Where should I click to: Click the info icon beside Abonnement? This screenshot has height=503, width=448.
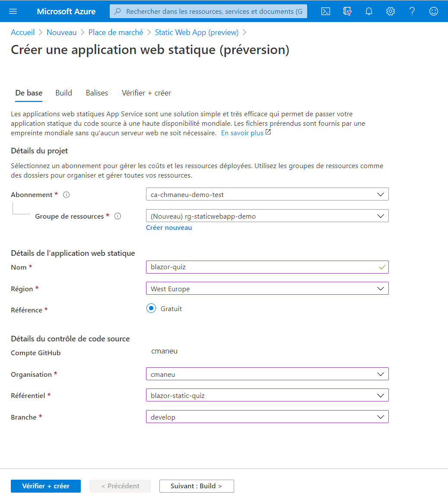67,195
